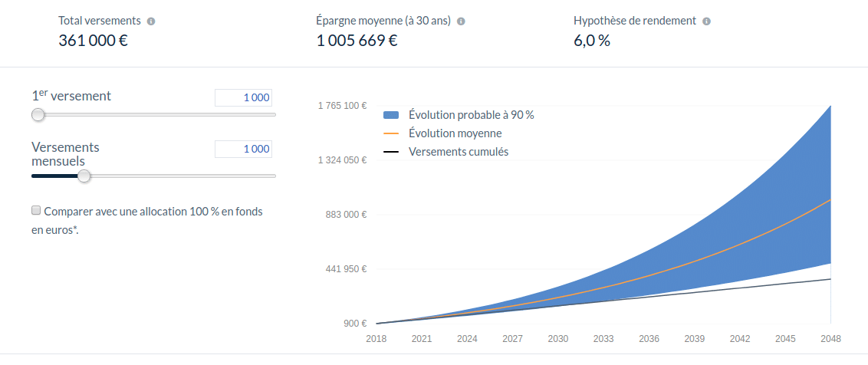This screenshot has width=868, height=365.
Task: Click the 361 000 € total value
Action: [x=93, y=41]
